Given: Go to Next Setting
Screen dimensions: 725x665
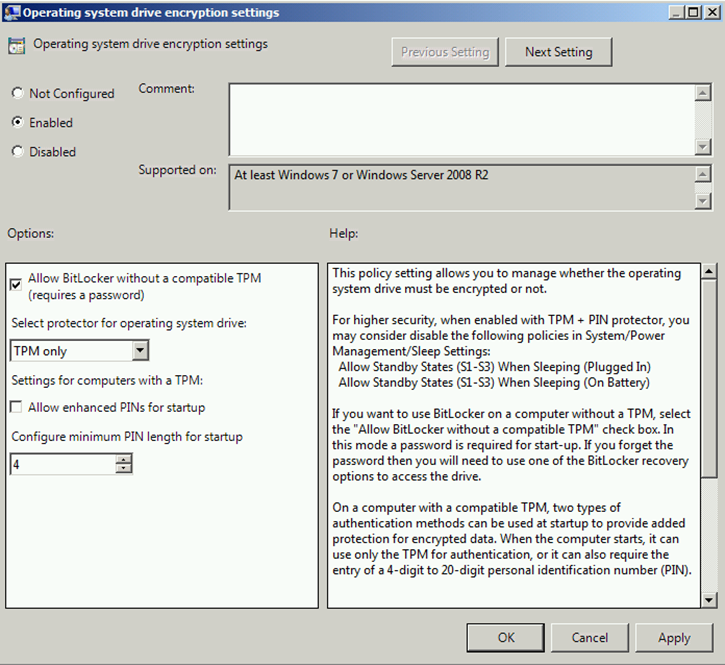Looking at the screenshot, I should click(x=559, y=52).
